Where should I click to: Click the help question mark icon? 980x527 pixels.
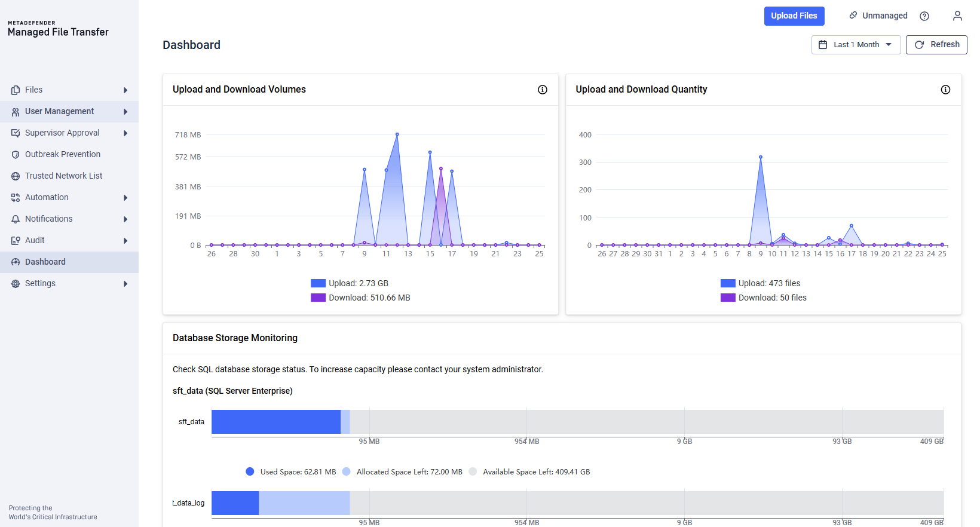pos(924,16)
